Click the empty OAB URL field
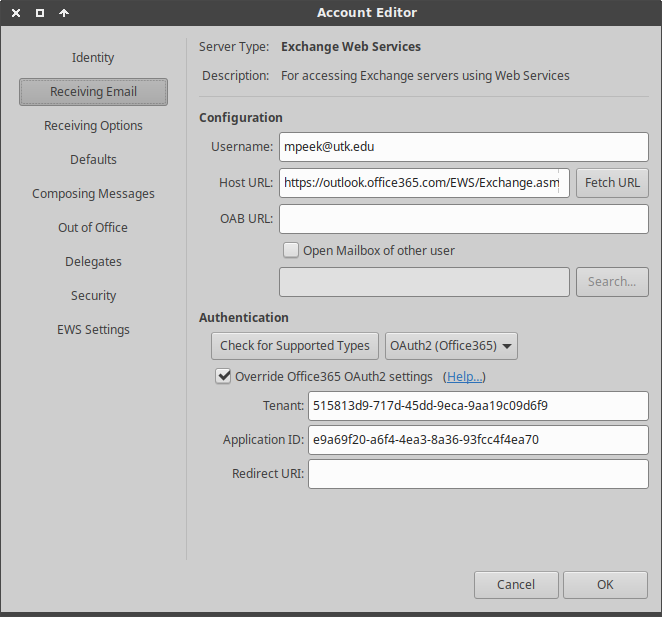This screenshot has height=617, width=662. pyautogui.click(x=463, y=219)
